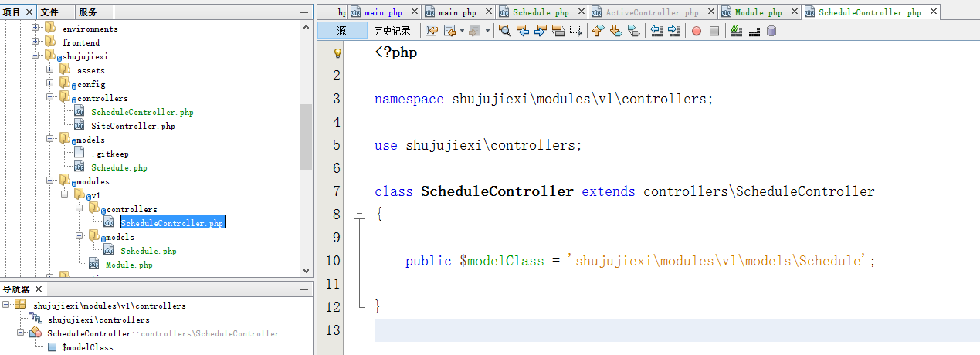Select Module.php in project tree

click(x=129, y=265)
